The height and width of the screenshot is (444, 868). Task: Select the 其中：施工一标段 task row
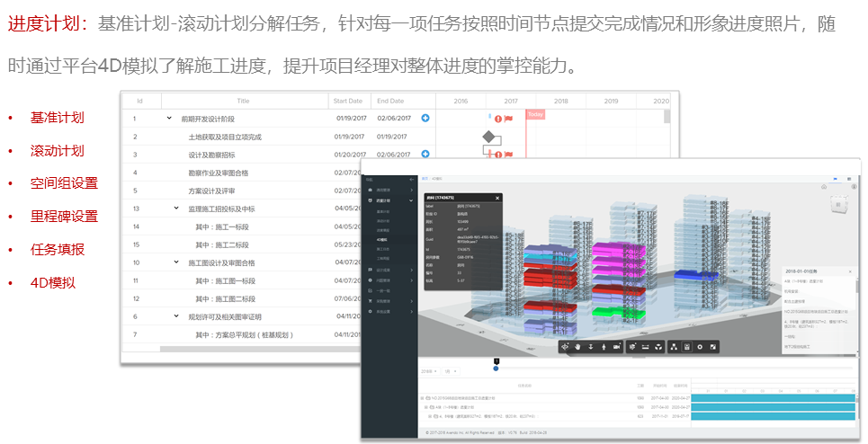point(241,226)
